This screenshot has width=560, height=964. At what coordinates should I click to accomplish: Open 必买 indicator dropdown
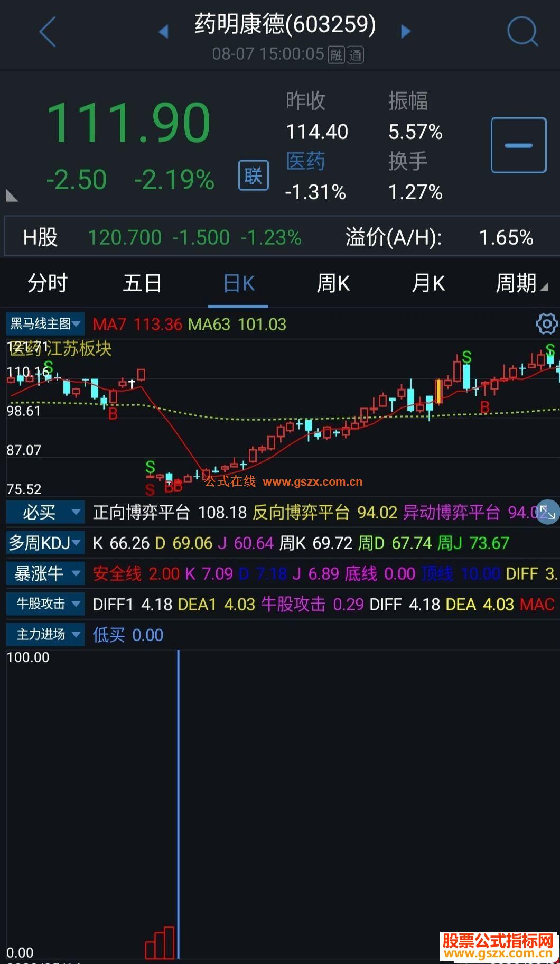tap(45, 512)
